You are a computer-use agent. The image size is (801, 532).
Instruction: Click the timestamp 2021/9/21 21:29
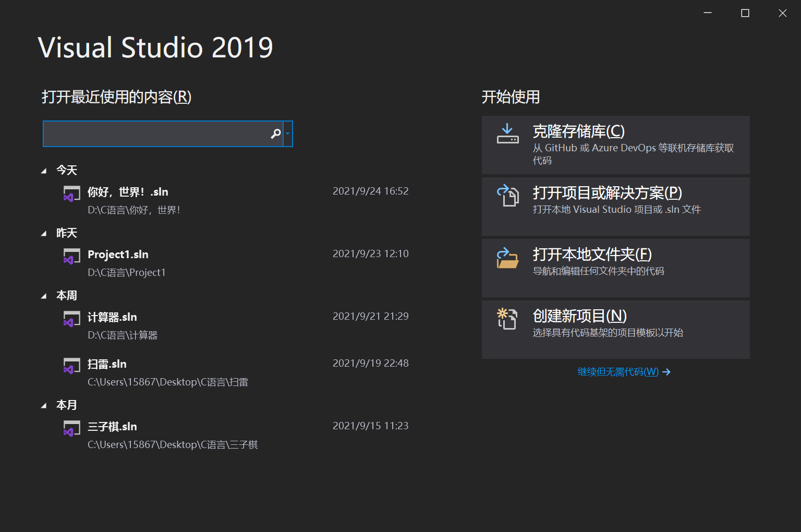371,316
